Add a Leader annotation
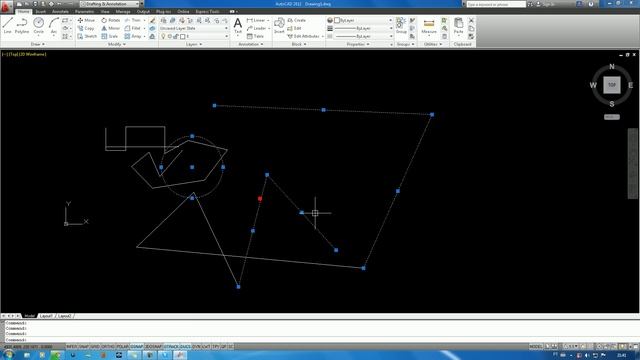The image size is (640, 360). (x=256, y=28)
